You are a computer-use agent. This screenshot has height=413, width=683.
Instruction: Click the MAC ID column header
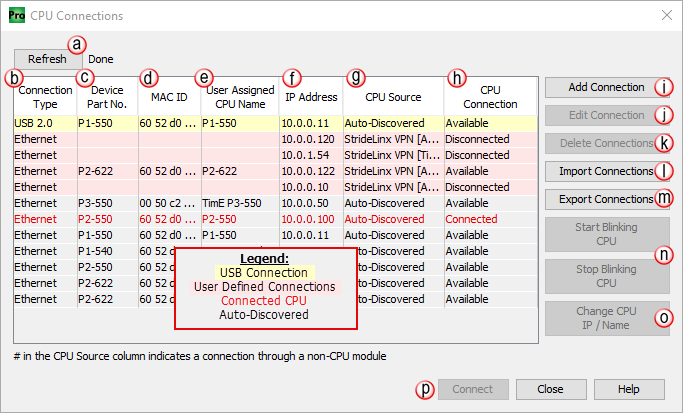(169, 97)
